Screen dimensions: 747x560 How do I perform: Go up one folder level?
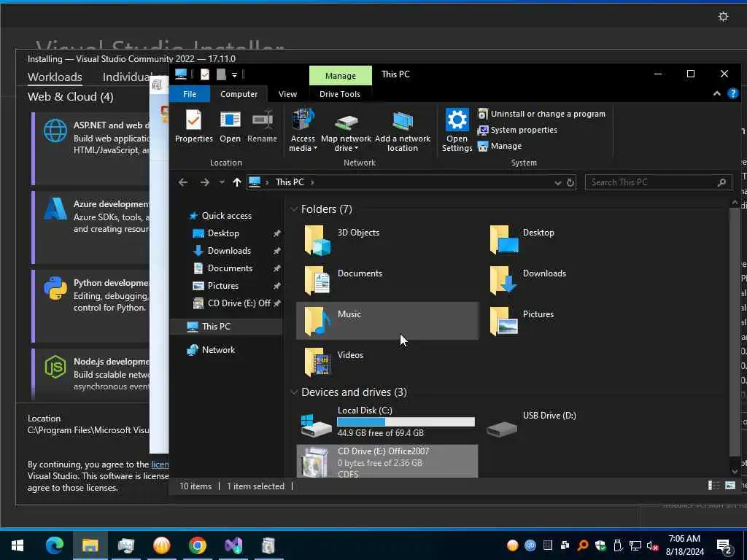pyautogui.click(x=237, y=182)
